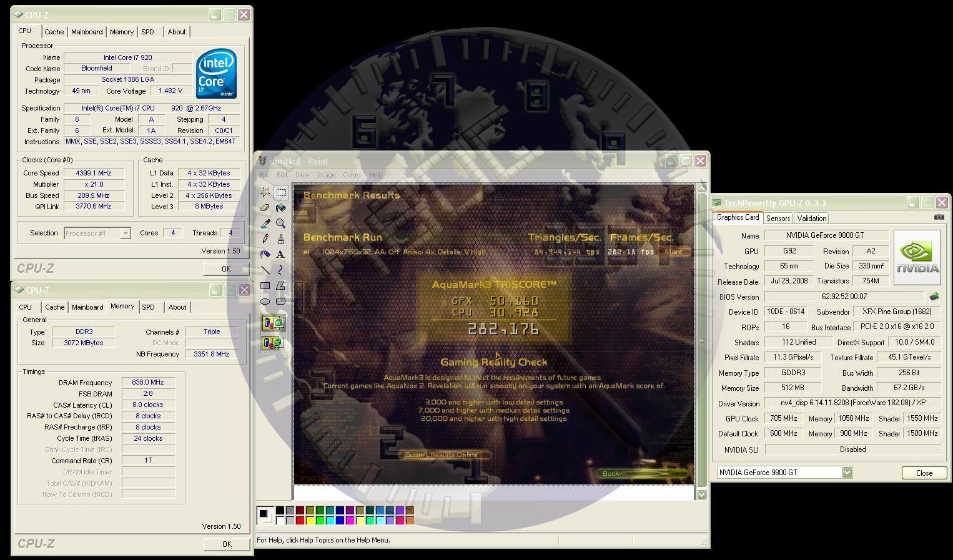Open About tab in the DDR3 timings CPU-Z window
This screenshot has width=953, height=560.
click(177, 307)
